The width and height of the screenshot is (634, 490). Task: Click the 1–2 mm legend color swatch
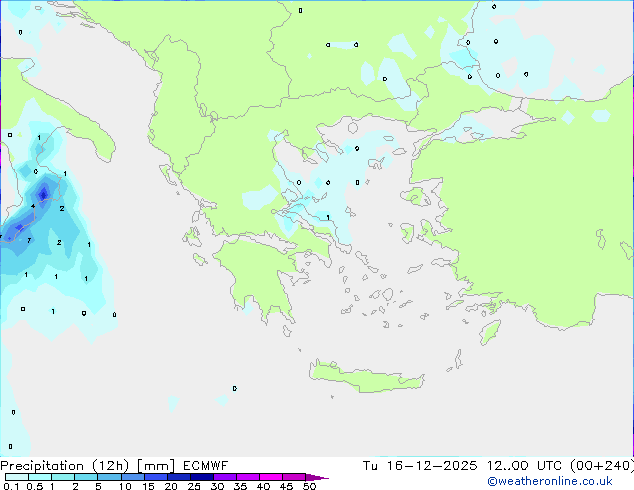click(63, 477)
